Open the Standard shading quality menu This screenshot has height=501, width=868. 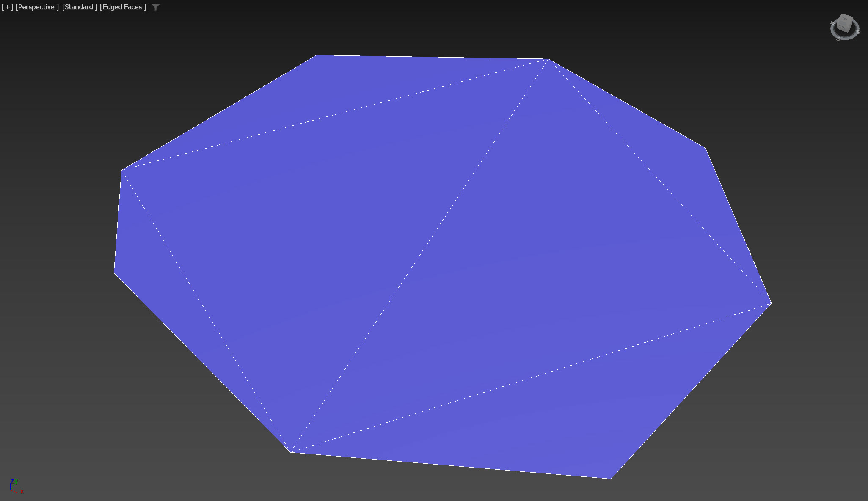click(79, 7)
